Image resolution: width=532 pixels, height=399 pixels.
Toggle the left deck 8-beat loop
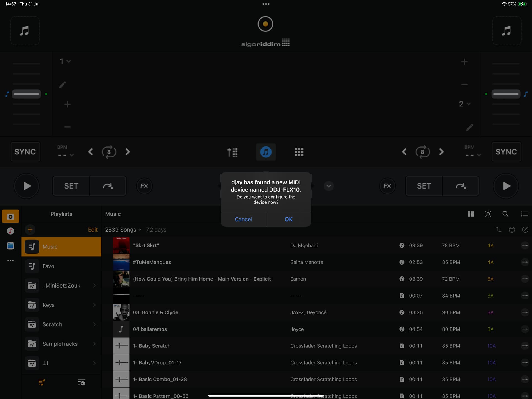pyautogui.click(x=109, y=152)
